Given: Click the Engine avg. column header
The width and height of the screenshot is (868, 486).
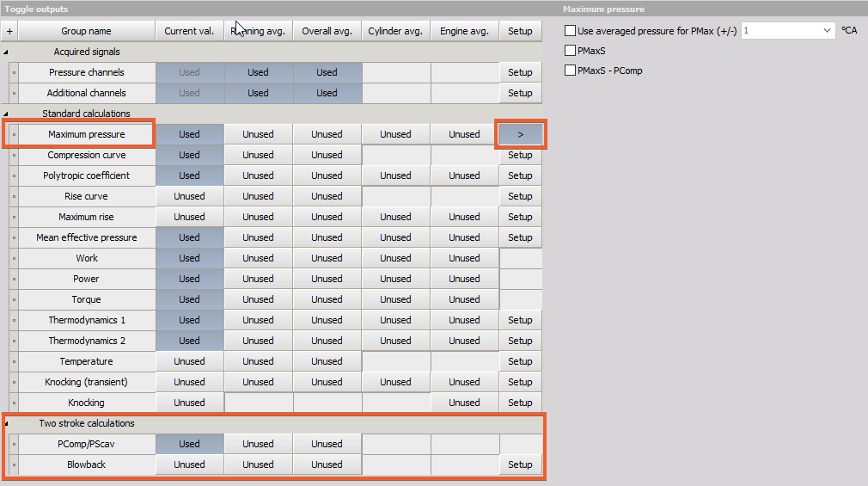Looking at the screenshot, I should (464, 31).
